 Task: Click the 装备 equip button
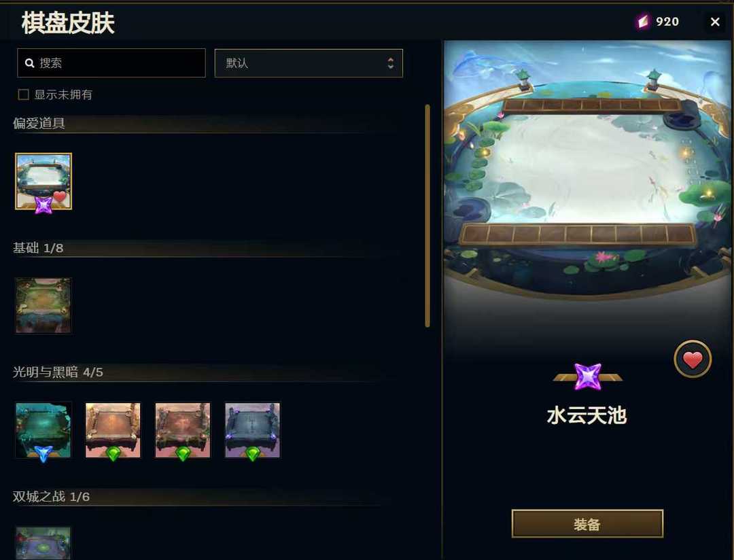[587, 523]
